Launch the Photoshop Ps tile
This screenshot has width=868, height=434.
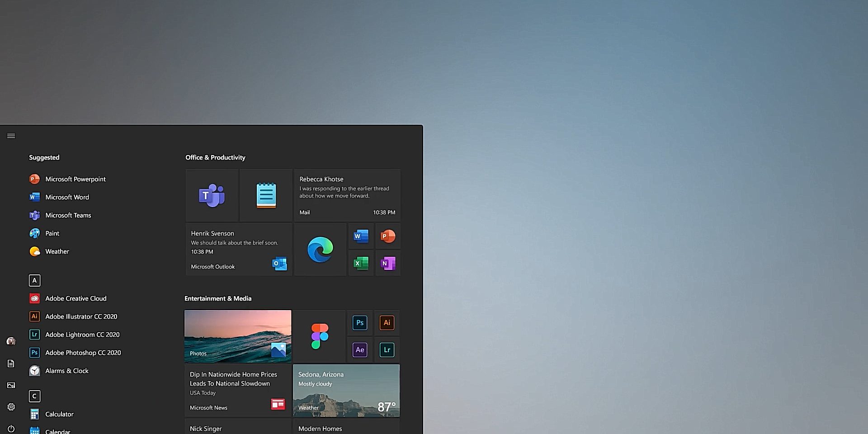(359, 322)
